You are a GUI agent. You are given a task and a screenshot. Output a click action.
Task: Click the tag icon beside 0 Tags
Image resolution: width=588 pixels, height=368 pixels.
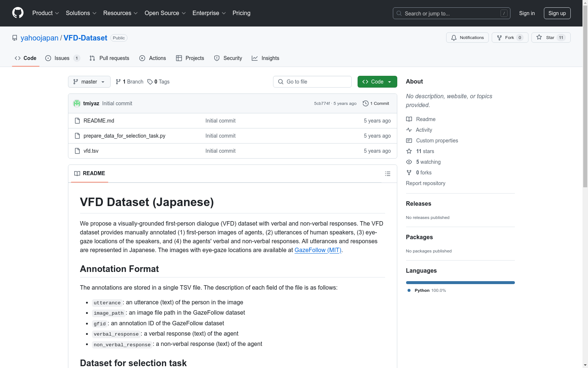pyautogui.click(x=150, y=82)
